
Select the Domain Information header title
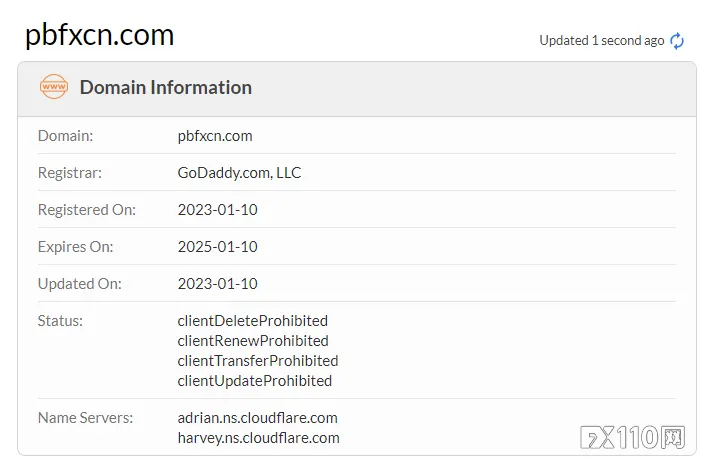tap(165, 87)
